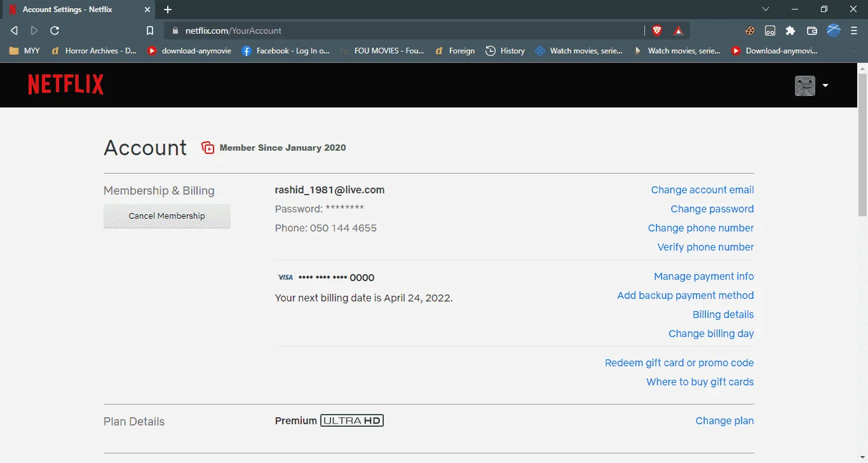868x463 pixels.
Task: Click the email rashid_1981@live.com
Action: [330, 190]
